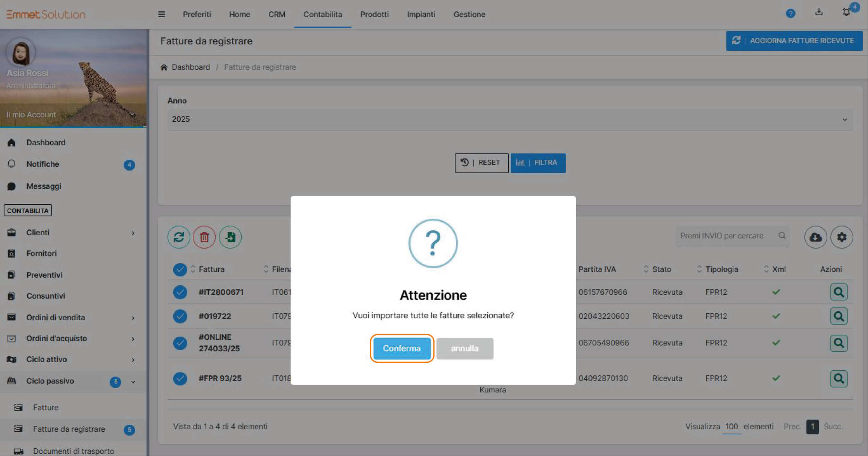Screen dimensions: 868x456
Task: Click the red trash delete icon
Action: [x=204, y=237]
